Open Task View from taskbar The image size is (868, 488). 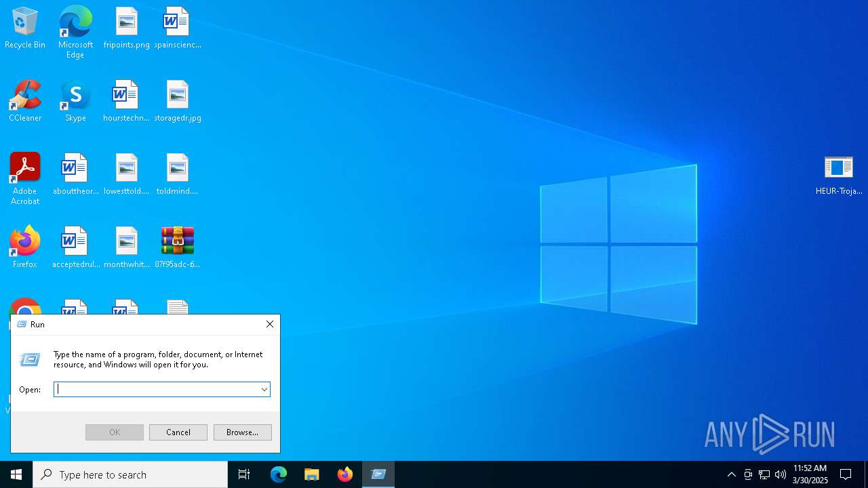(x=244, y=474)
